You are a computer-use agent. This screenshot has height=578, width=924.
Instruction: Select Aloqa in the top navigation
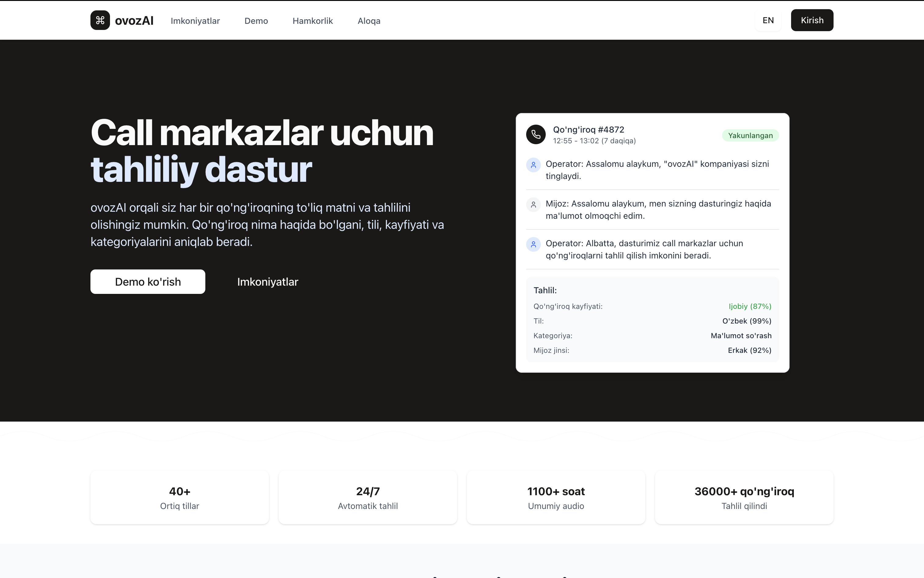[369, 21]
